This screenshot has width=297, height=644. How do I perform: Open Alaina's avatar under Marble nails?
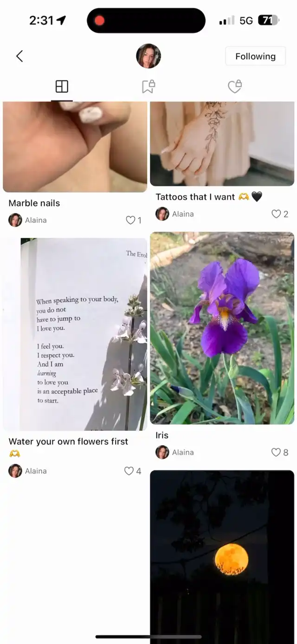click(15, 220)
